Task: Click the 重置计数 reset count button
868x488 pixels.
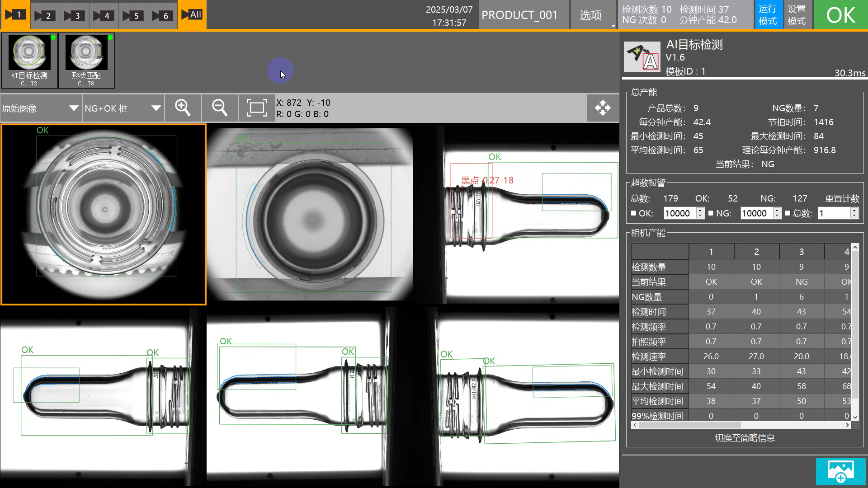Action: [x=842, y=199]
